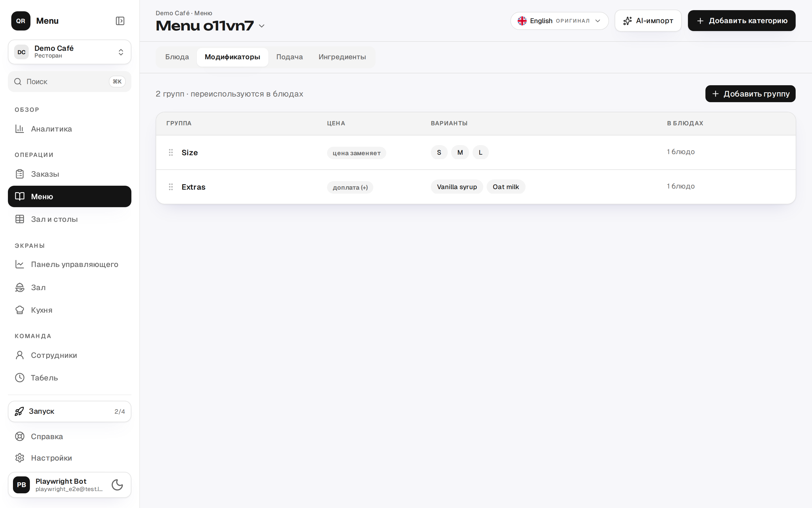
Task: Open the Ингредиенты tab
Action: click(342, 57)
